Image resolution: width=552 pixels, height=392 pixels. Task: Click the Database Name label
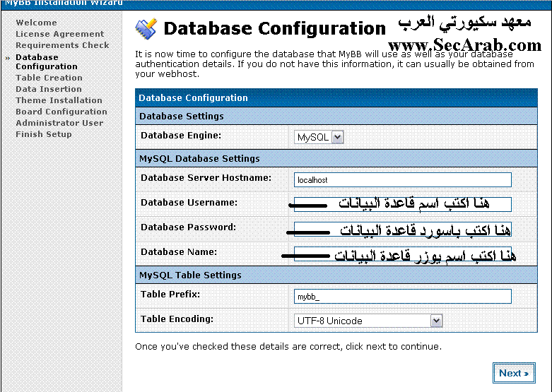pos(179,252)
